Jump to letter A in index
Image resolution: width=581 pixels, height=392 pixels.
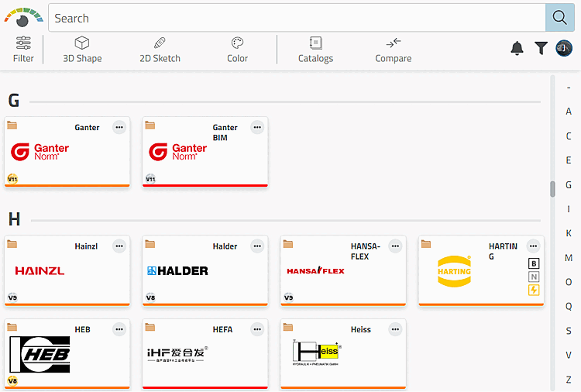(x=569, y=111)
